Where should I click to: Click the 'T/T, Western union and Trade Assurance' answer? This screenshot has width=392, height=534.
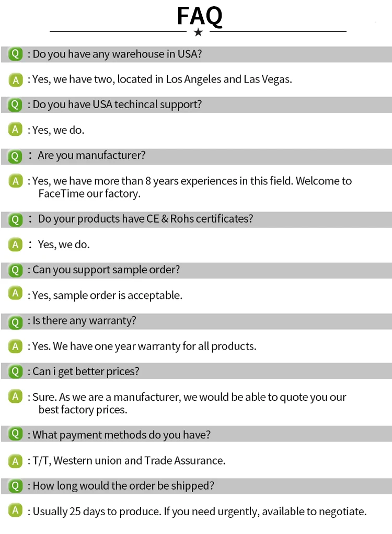[129, 460]
